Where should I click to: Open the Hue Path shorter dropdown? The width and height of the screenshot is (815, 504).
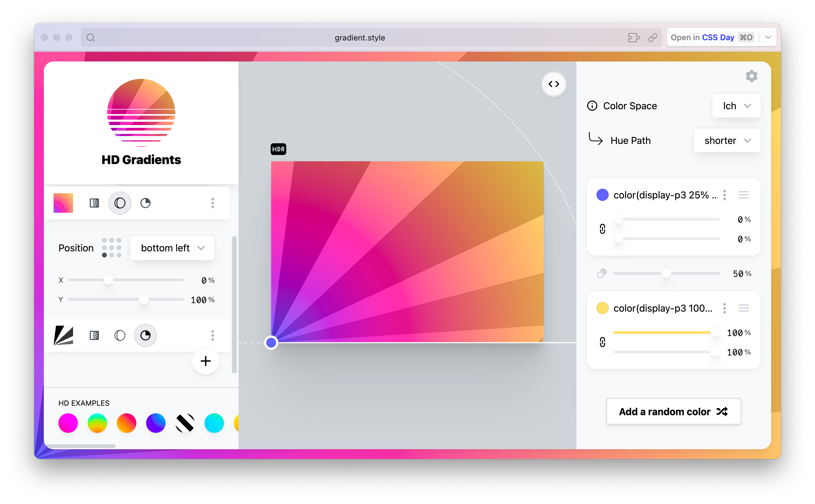click(x=727, y=141)
